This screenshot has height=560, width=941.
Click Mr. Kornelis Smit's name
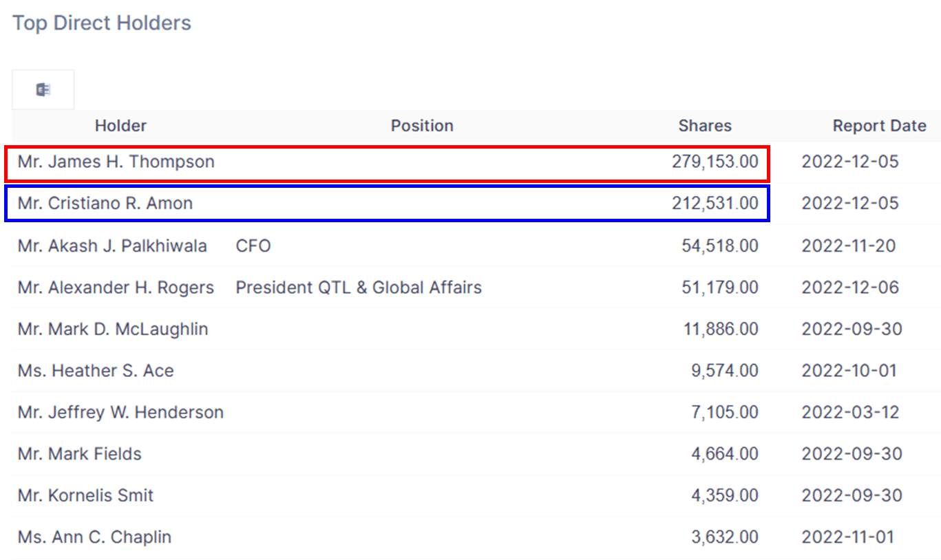[85, 495]
